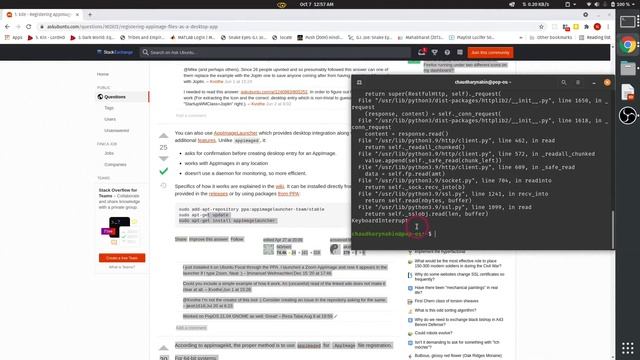Select Companies in the sidebar
This screenshot has height=360, width=640.
coord(115,164)
